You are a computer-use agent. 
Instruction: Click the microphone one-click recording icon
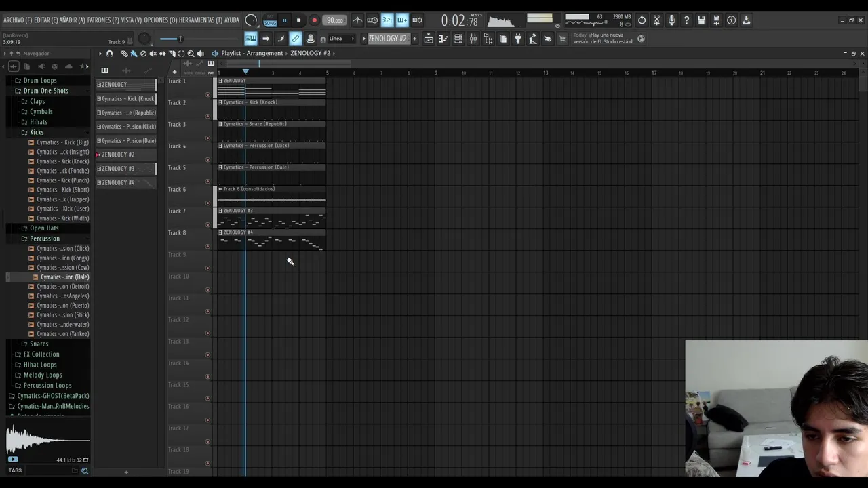pos(671,20)
